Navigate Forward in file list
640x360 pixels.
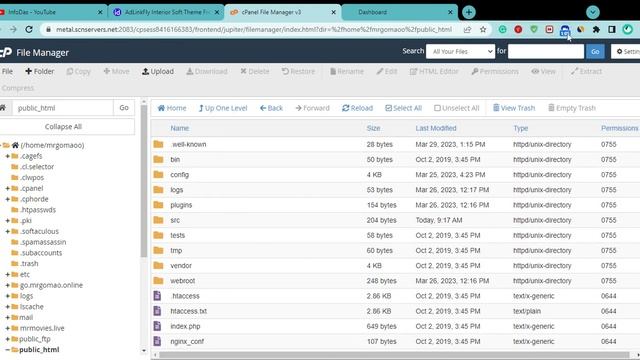click(x=312, y=108)
